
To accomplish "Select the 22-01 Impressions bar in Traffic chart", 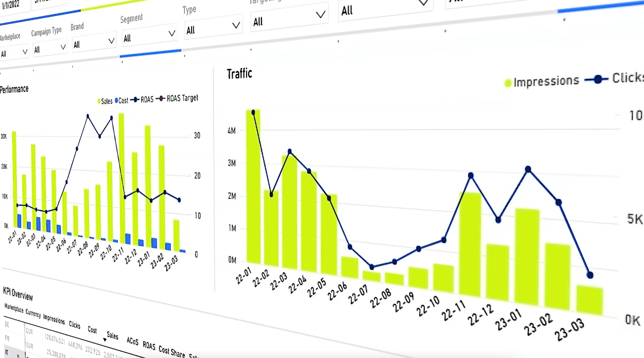I will (253, 187).
